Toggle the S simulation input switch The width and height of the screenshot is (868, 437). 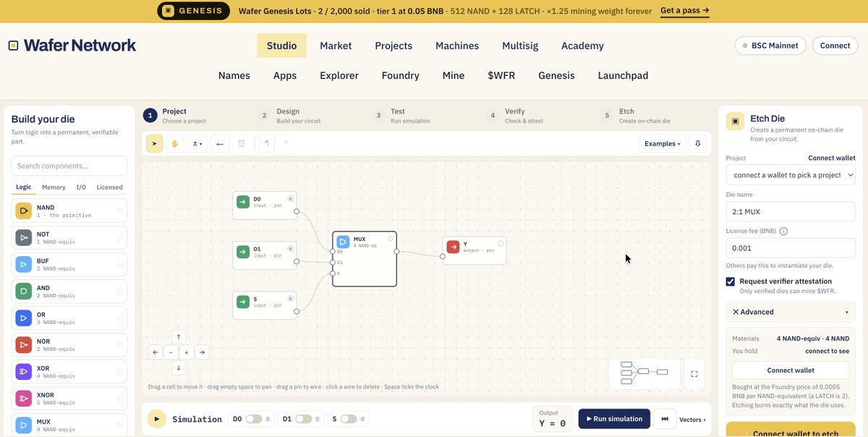click(x=349, y=419)
